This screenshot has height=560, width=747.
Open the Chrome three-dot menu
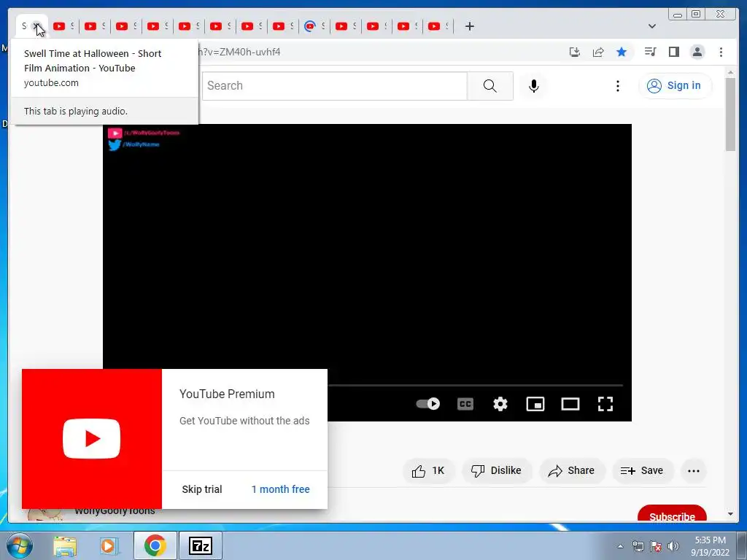click(x=721, y=52)
